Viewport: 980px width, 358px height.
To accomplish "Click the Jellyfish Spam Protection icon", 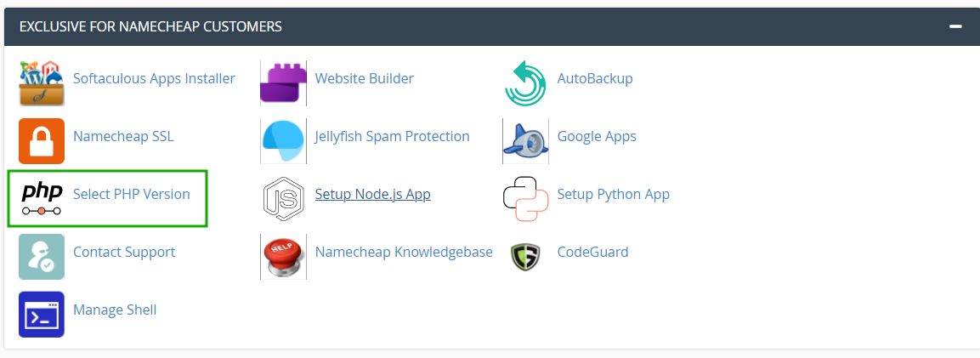I will 283,141.
